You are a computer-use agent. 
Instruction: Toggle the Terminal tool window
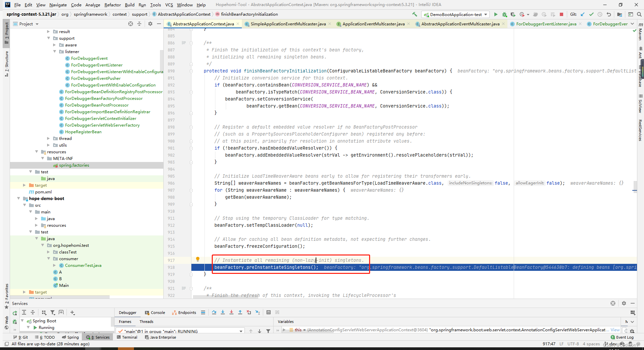[127, 337]
